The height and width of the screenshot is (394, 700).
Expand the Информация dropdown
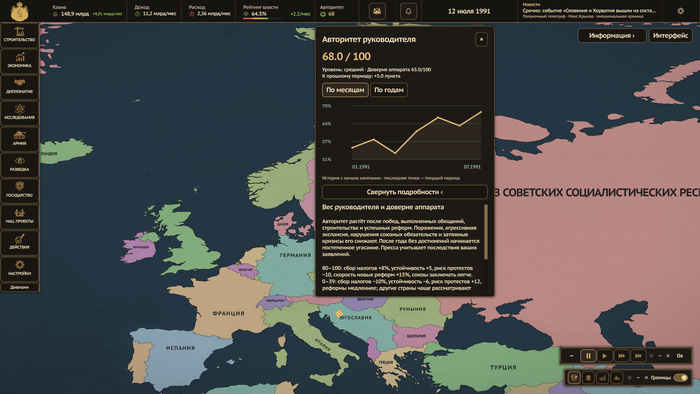(x=612, y=35)
